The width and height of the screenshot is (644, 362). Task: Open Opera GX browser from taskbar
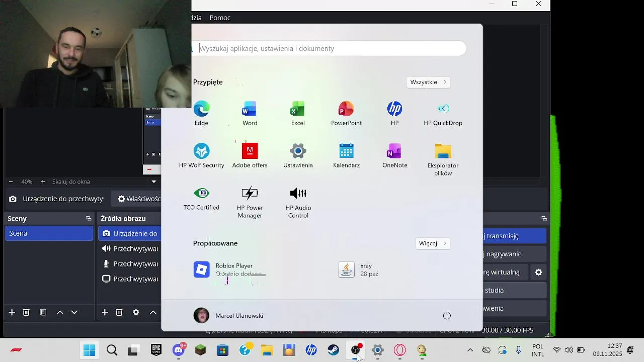click(400, 350)
